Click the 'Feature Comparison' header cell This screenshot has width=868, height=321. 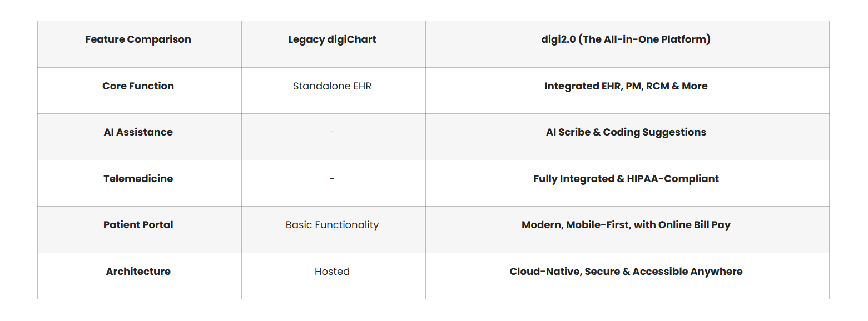(x=138, y=39)
